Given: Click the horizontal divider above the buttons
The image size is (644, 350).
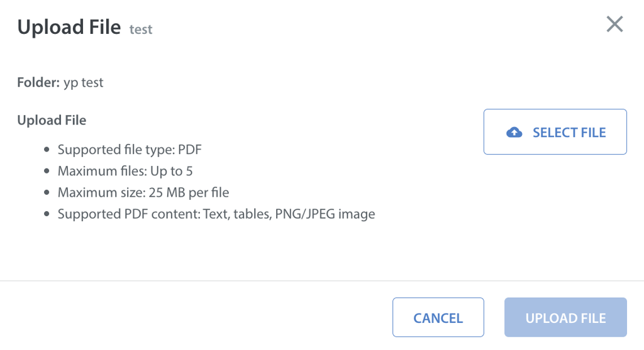Looking at the screenshot, I should 322,280.
